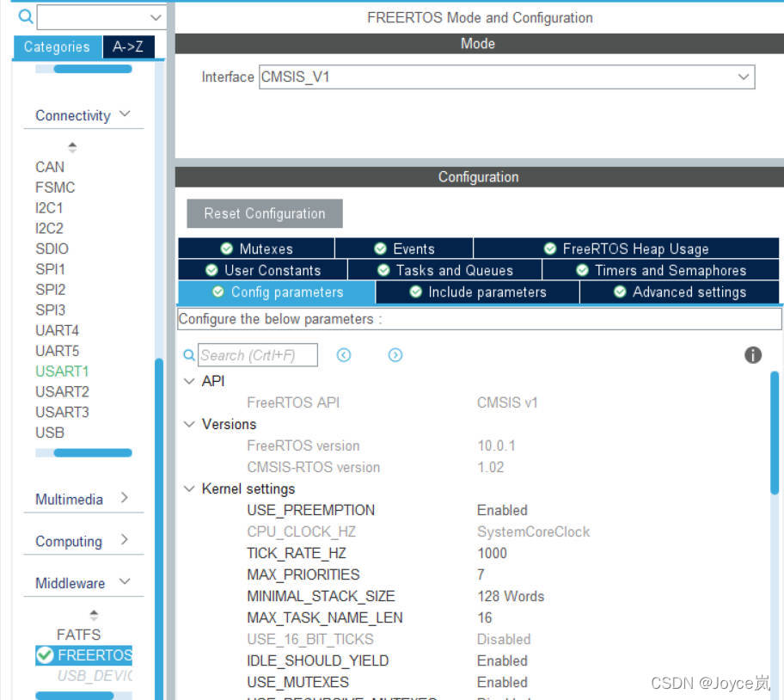Select the green USART1 peripheral
784x700 pixels.
click(62, 371)
